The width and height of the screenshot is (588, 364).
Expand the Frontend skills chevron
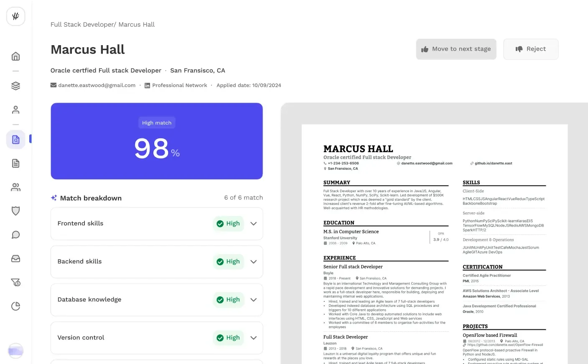coord(253,224)
